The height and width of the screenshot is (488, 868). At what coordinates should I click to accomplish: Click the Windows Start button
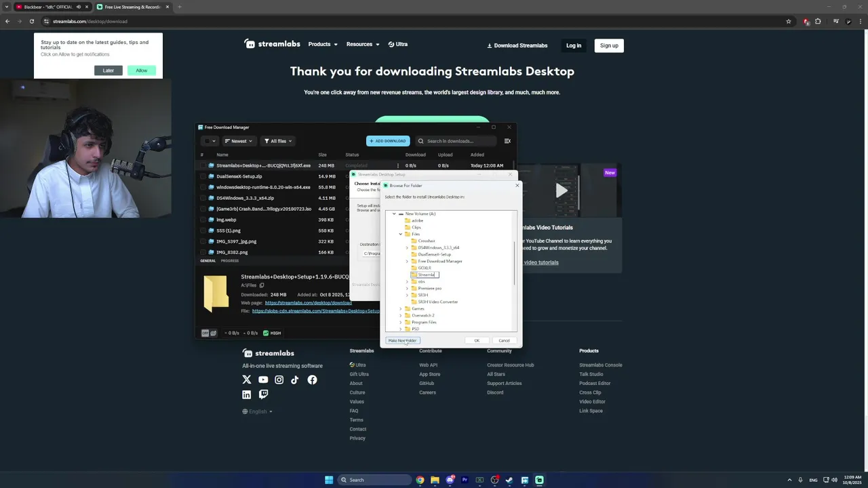pyautogui.click(x=329, y=480)
